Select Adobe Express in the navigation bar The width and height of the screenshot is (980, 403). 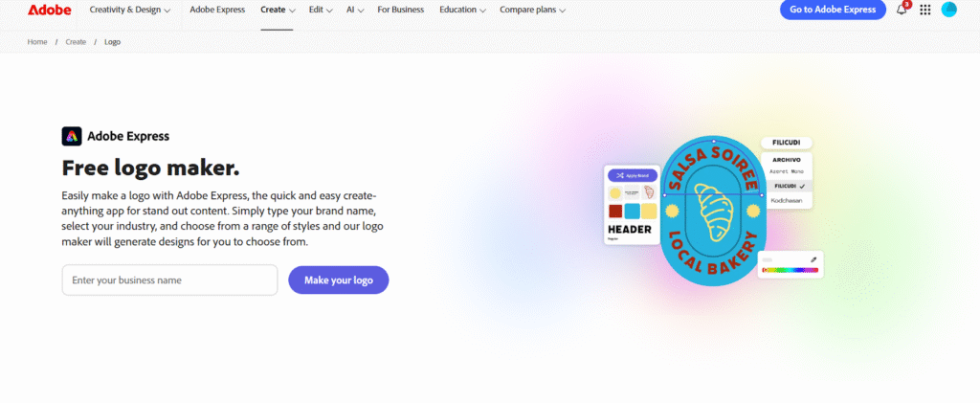pos(216,10)
